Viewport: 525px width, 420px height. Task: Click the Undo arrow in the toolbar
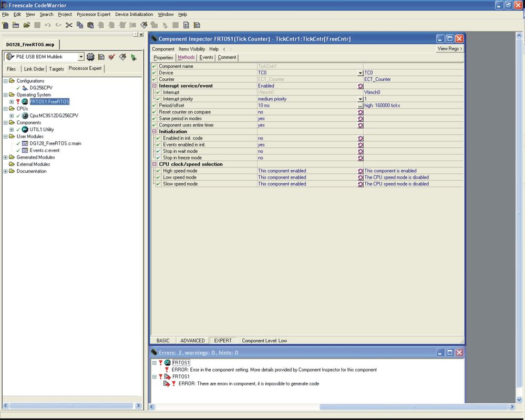pos(47,25)
